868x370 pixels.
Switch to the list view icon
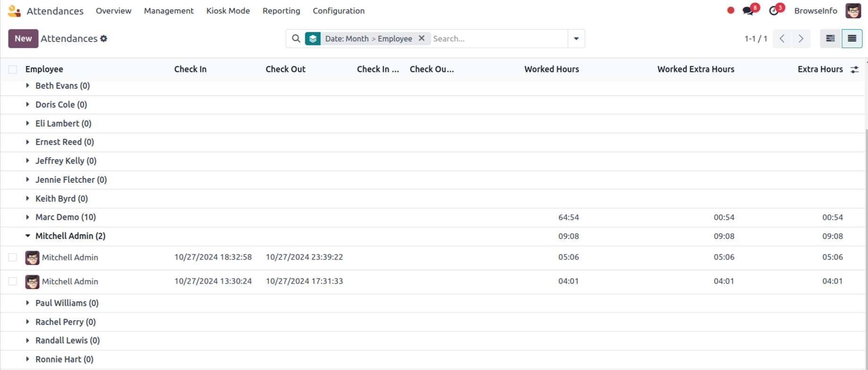click(851, 39)
